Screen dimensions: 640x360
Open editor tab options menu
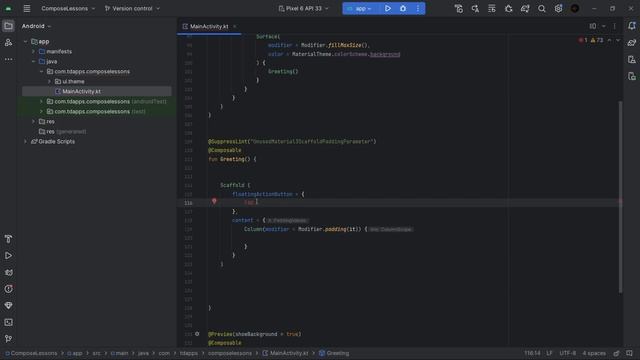615,26
